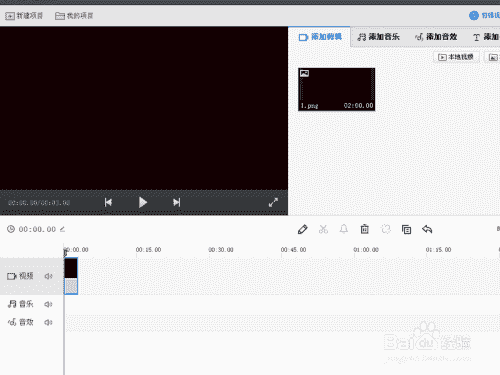The height and width of the screenshot is (375, 500).
Task: Click the 00:15.00 mark on the timeline ruler
Action: pos(148,250)
